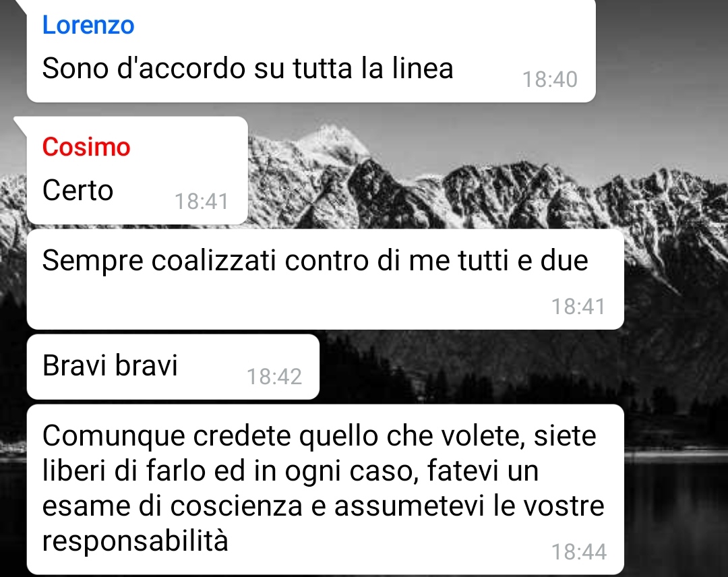Tap the word 'responsabilità' in last message
The height and width of the screenshot is (577, 728).
click(x=135, y=541)
